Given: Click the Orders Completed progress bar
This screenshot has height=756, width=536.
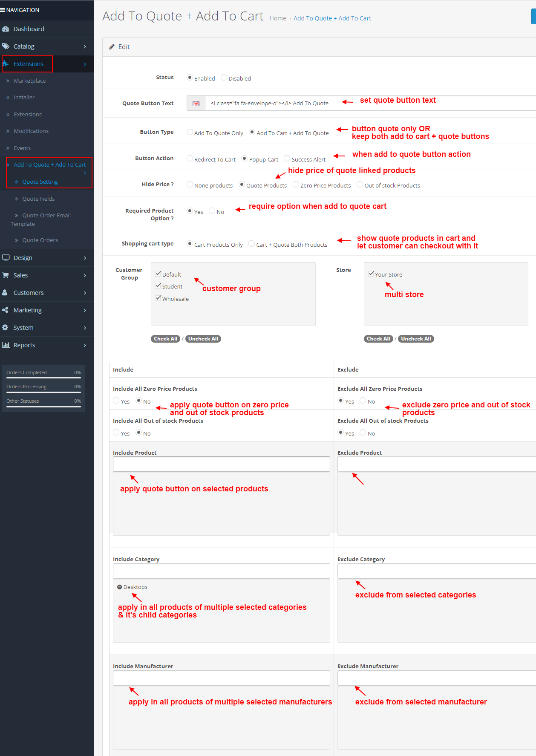Looking at the screenshot, I should pyautogui.click(x=43, y=378).
